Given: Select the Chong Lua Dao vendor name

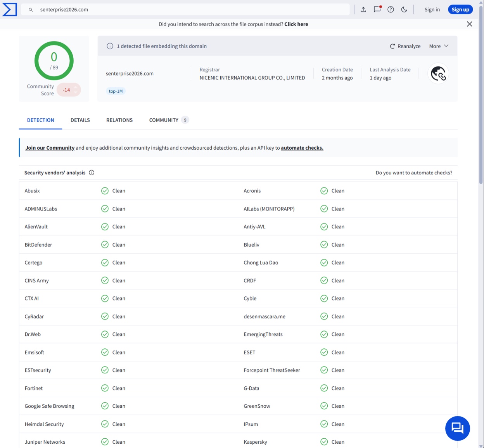Looking at the screenshot, I should pos(261,263).
